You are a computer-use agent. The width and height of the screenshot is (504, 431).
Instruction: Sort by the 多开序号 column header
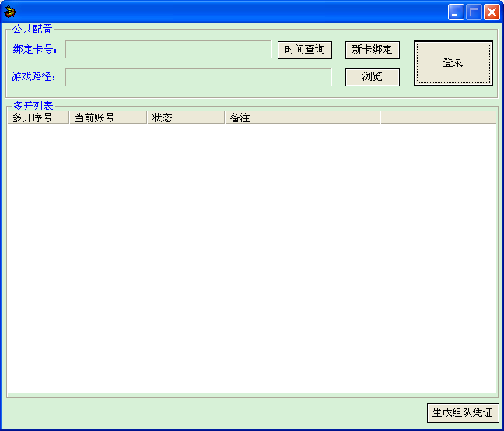(38, 117)
